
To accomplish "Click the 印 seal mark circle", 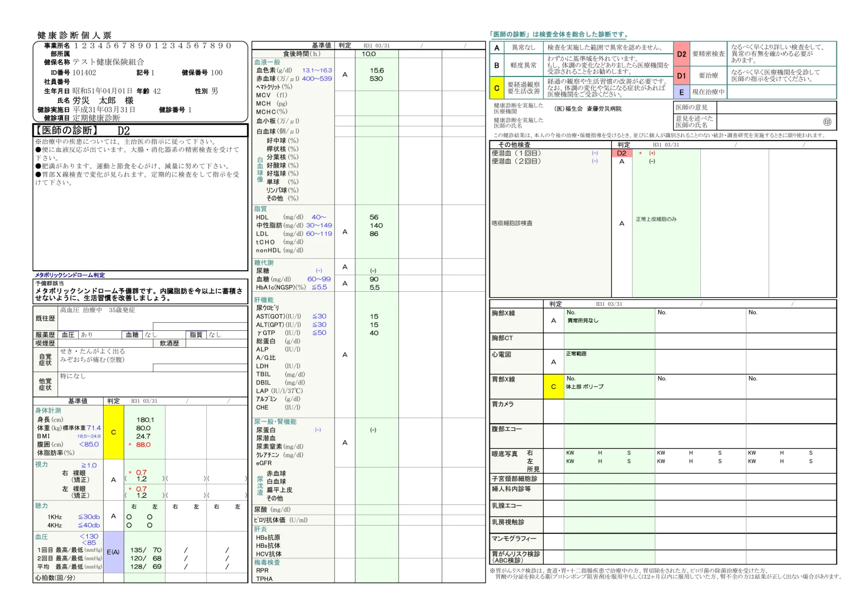I will (x=827, y=122).
